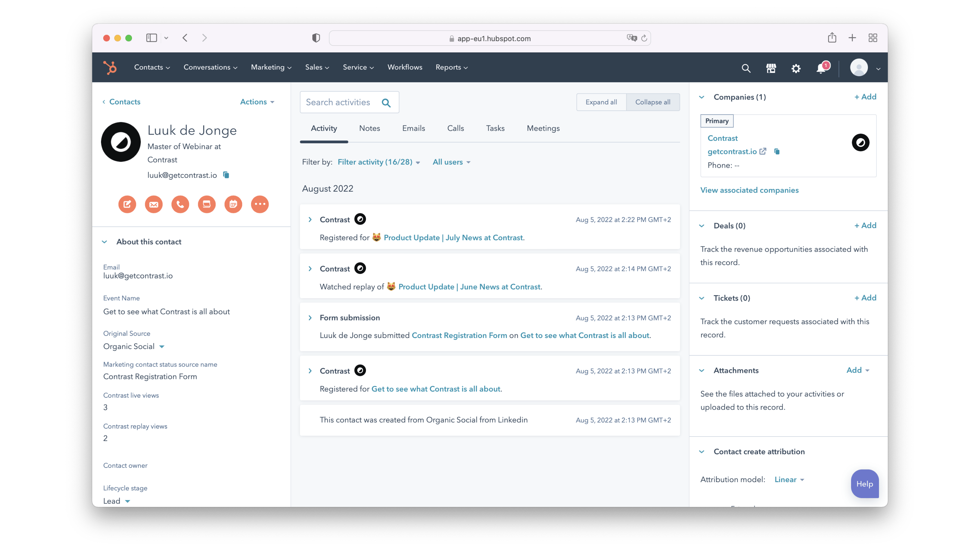Open the settings gear icon

pyautogui.click(x=796, y=68)
